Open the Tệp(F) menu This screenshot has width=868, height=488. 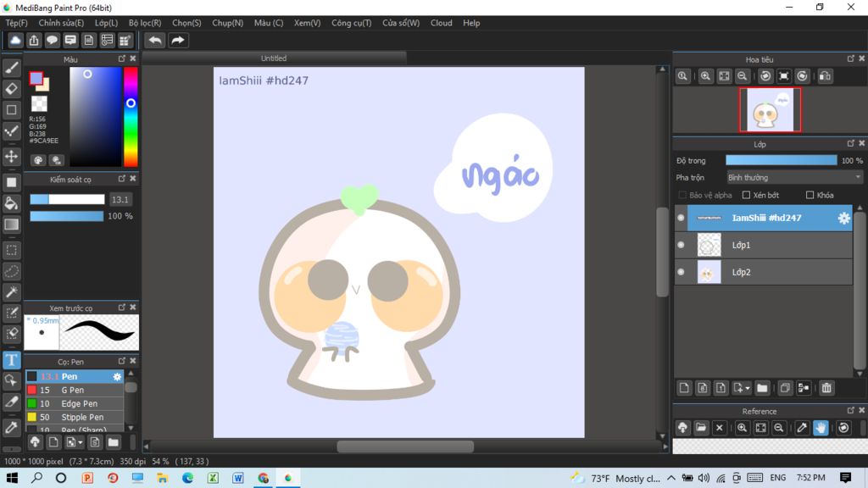pos(17,23)
